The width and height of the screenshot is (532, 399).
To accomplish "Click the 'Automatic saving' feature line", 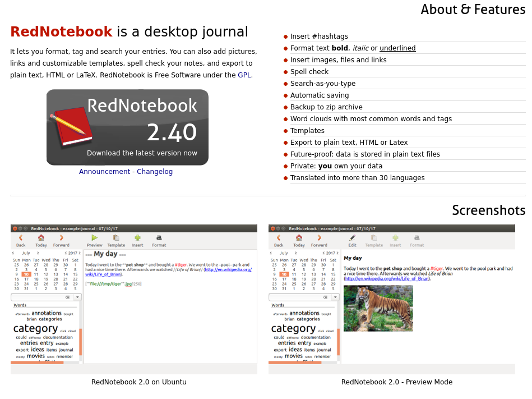I will pos(320,95).
